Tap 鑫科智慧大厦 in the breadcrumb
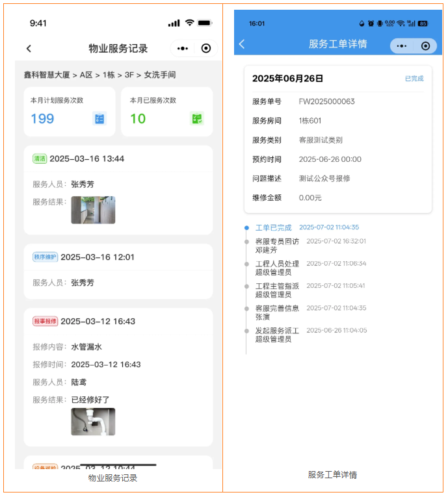 click(47, 75)
